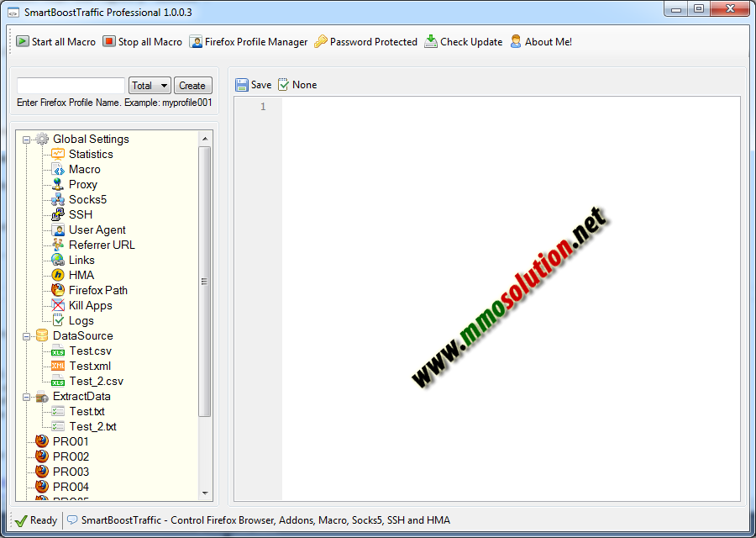Screen dimensions: 756x538
Task: Click into the code editor line 1
Action: point(511,107)
